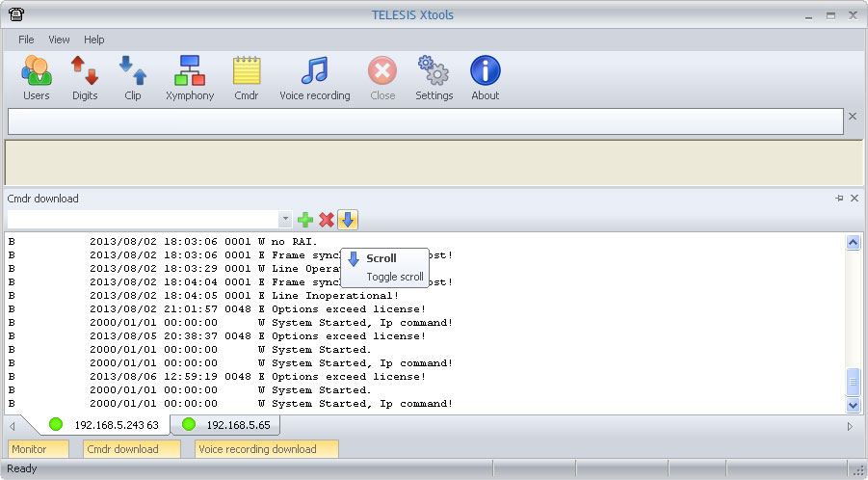This screenshot has height=480, width=868.
Task: Open the Users tool
Action: [x=36, y=78]
